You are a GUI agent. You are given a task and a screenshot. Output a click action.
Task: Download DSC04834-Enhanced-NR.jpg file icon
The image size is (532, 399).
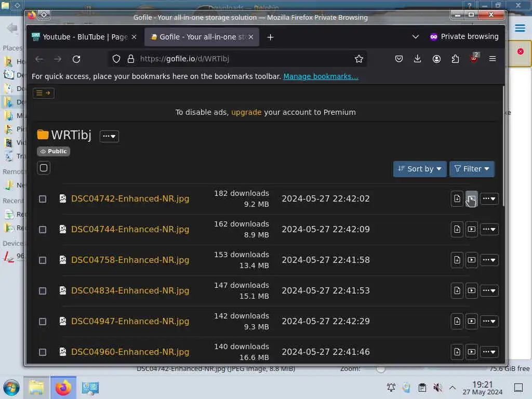(x=457, y=290)
